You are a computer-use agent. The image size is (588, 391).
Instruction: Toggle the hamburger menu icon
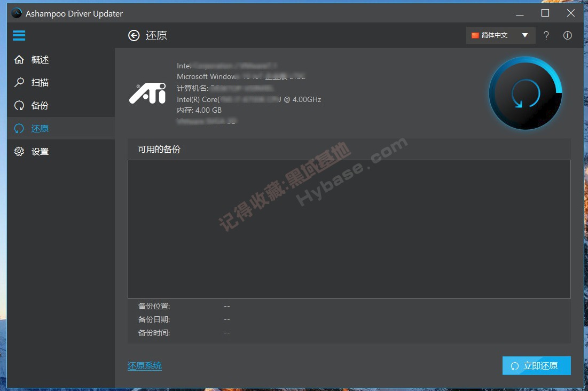(x=19, y=35)
